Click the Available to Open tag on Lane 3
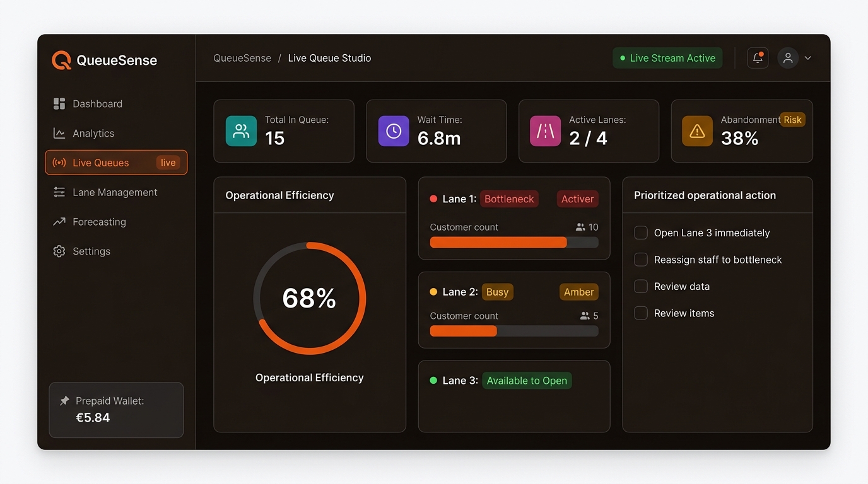The width and height of the screenshot is (868, 484). [527, 381]
